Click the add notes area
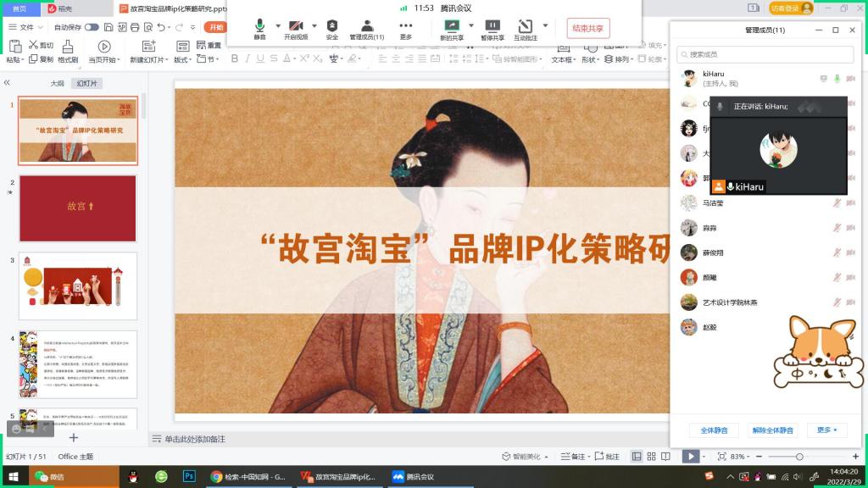Image resolution: width=868 pixels, height=488 pixels. point(195,439)
